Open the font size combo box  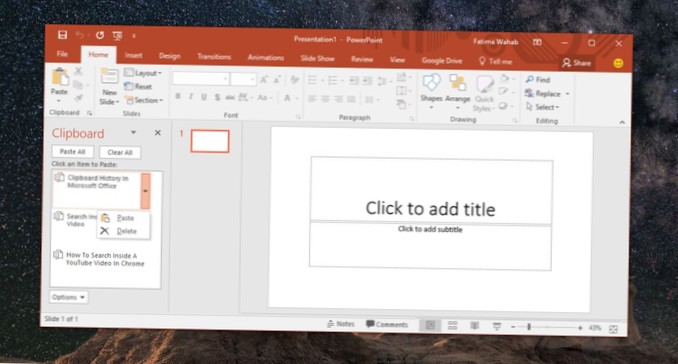click(x=243, y=79)
